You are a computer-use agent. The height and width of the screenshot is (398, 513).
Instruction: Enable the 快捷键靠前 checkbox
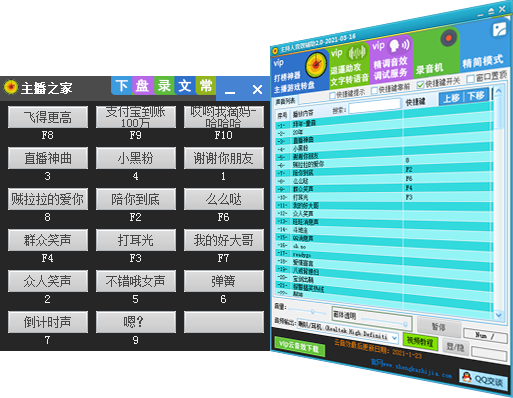(x=375, y=90)
